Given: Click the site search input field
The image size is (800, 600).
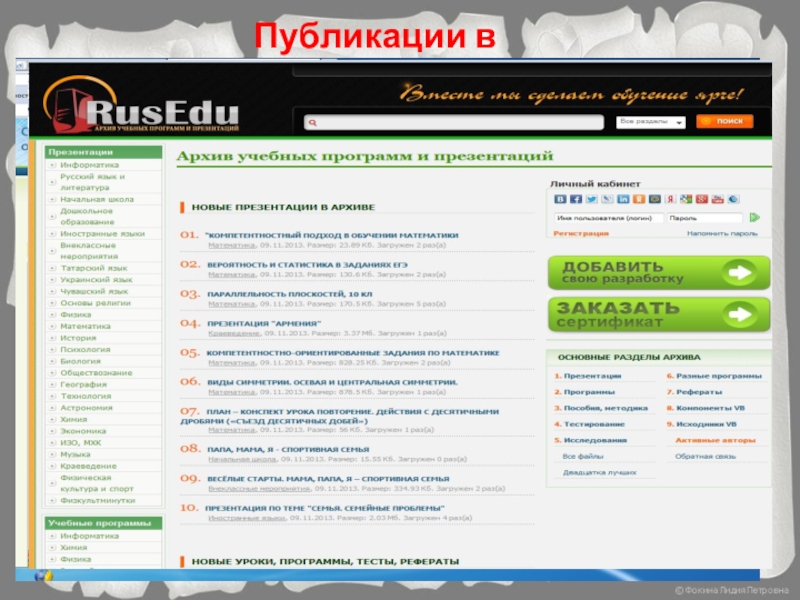Looking at the screenshot, I should [x=454, y=122].
